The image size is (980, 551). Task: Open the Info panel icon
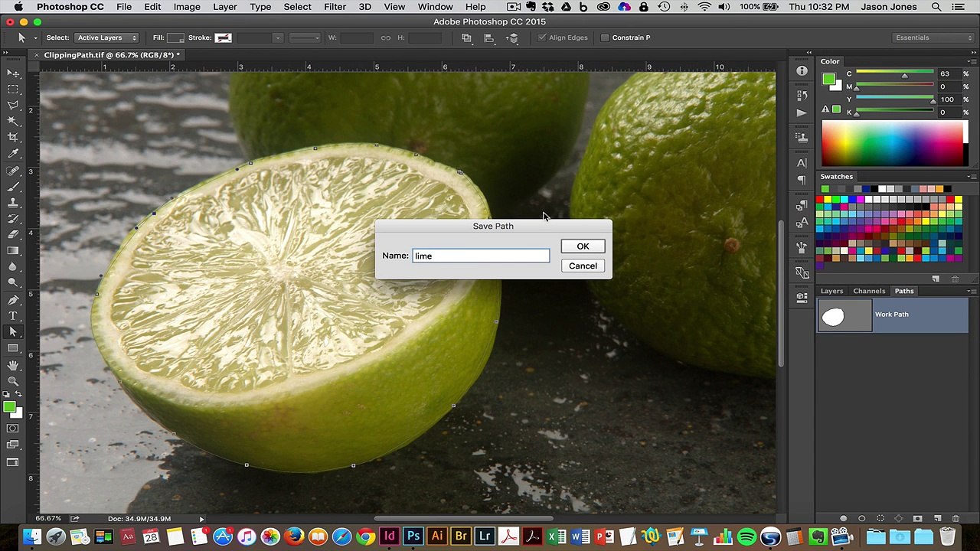802,70
